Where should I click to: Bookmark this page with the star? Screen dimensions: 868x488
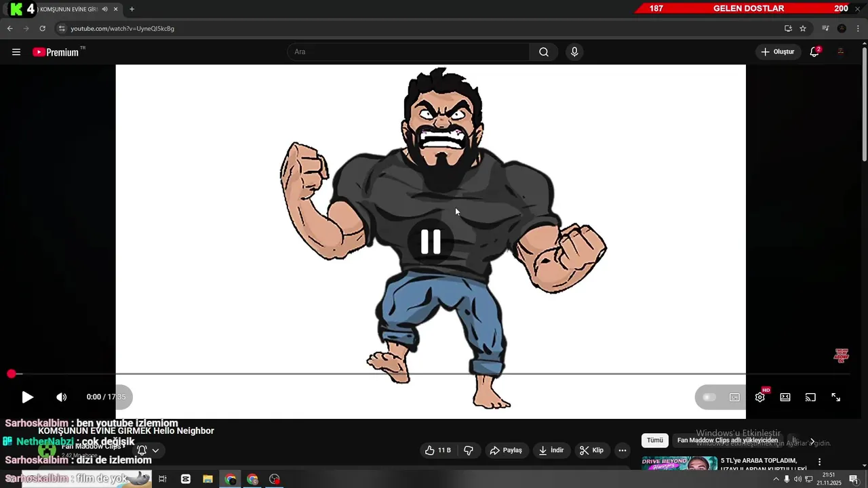[803, 28]
